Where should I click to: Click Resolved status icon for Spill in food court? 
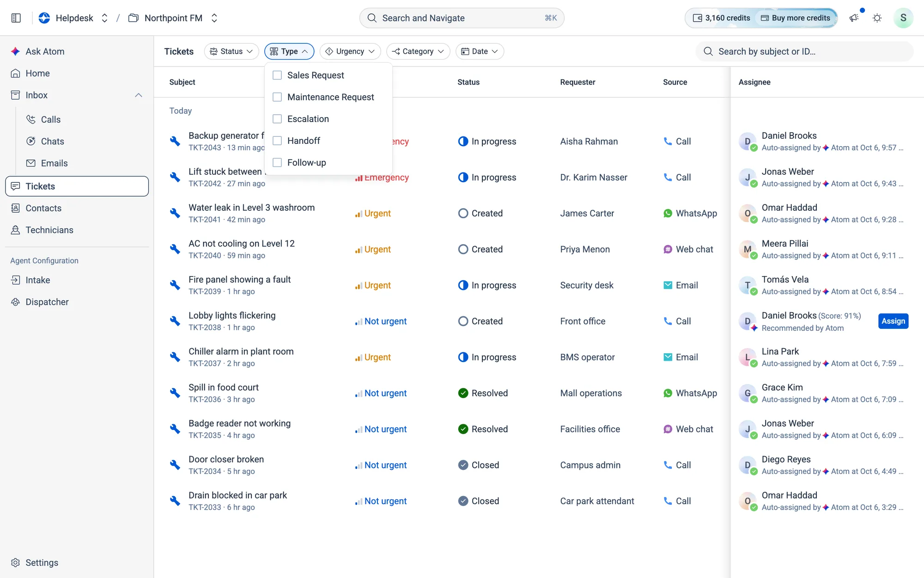click(463, 393)
